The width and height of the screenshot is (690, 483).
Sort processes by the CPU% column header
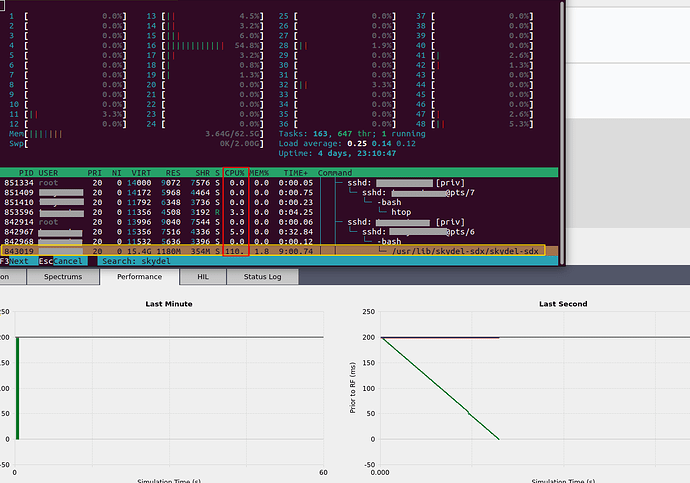(235, 173)
